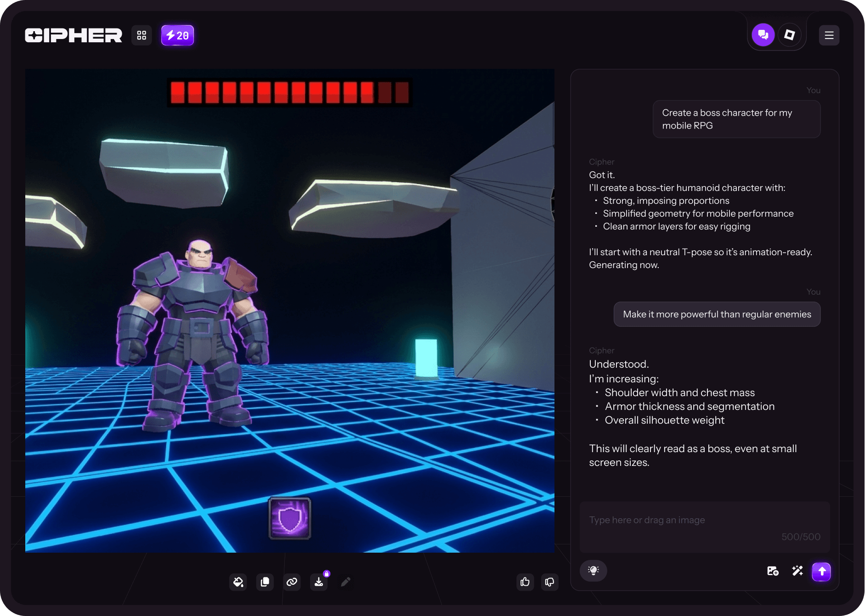Open the apps grid next to logo
This screenshot has width=865, height=616.
(x=141, y=35)
